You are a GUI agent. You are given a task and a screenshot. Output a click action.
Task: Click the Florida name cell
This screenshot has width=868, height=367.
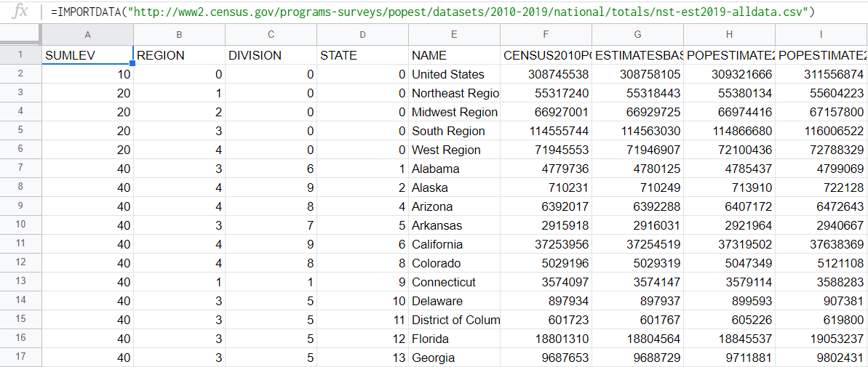click(x=455, y=339)
